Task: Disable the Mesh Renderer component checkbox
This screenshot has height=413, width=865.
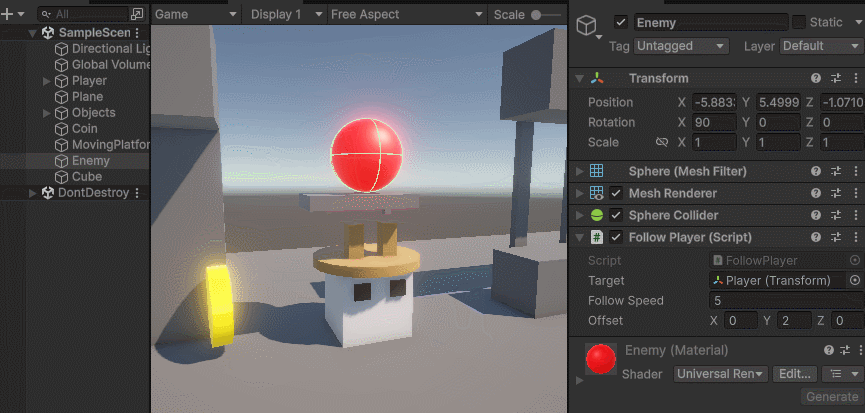Action: click(x=616, y=194)
